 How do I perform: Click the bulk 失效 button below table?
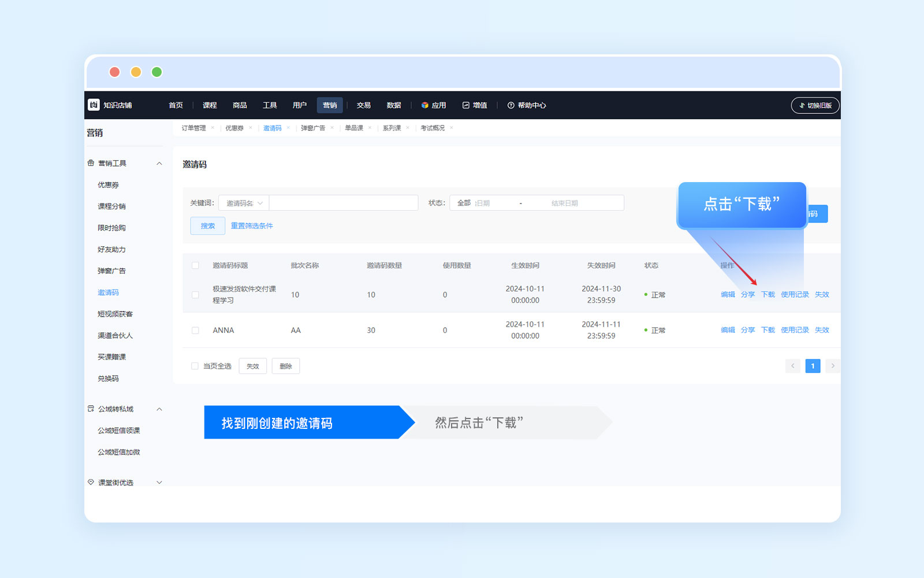tap(253, 366)
